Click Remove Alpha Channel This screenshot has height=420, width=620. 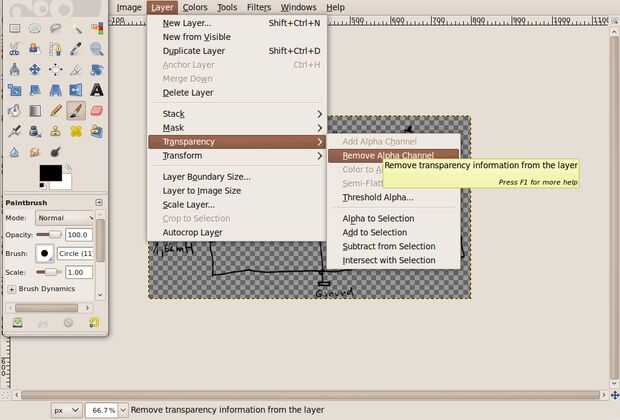(x=393, y=155)
